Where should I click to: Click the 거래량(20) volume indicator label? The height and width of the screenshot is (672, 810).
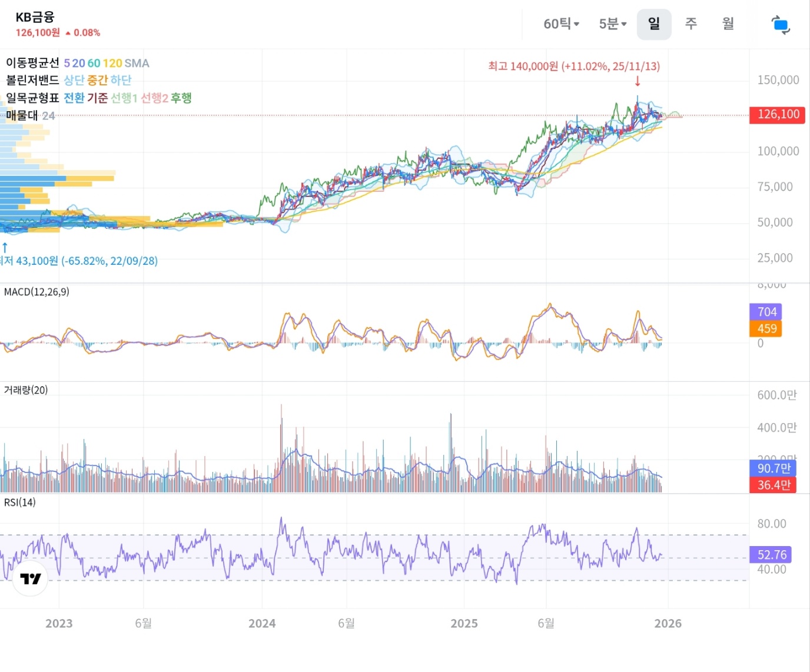26,390
